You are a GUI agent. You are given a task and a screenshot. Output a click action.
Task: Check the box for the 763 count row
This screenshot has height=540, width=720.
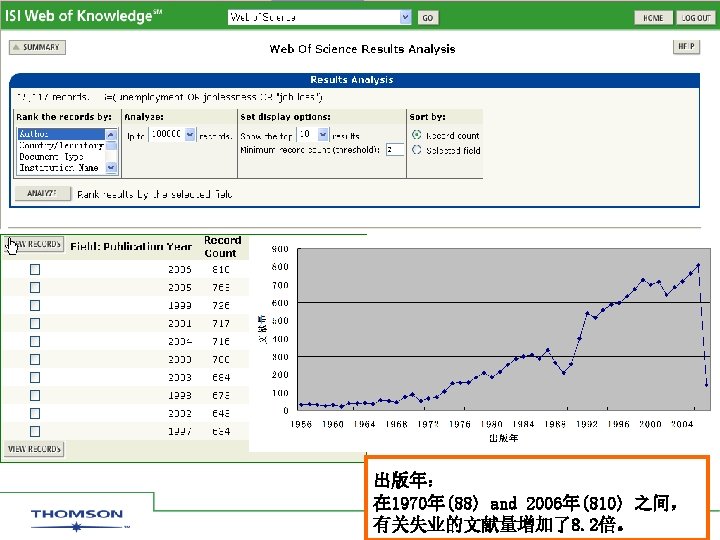tap(35, 287)
